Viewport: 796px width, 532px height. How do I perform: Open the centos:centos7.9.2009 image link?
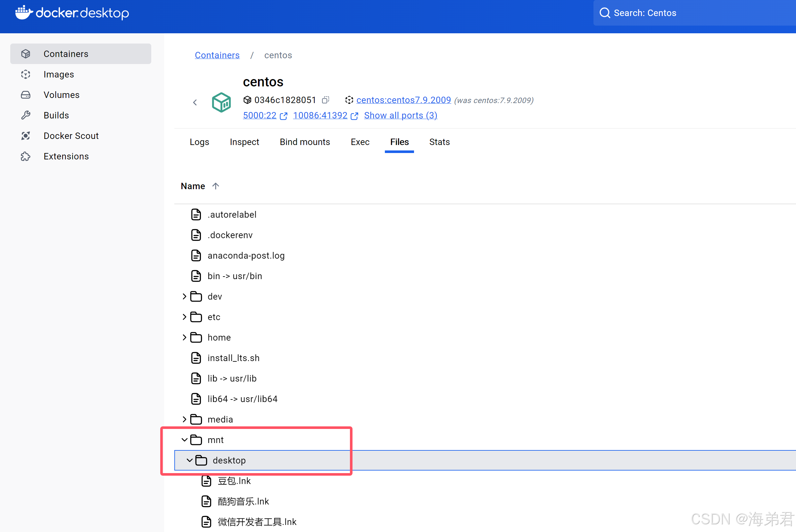[403, 100]
